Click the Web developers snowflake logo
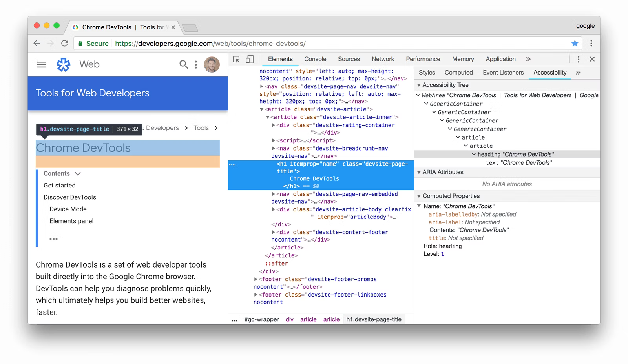 click(x=63, y=64)
